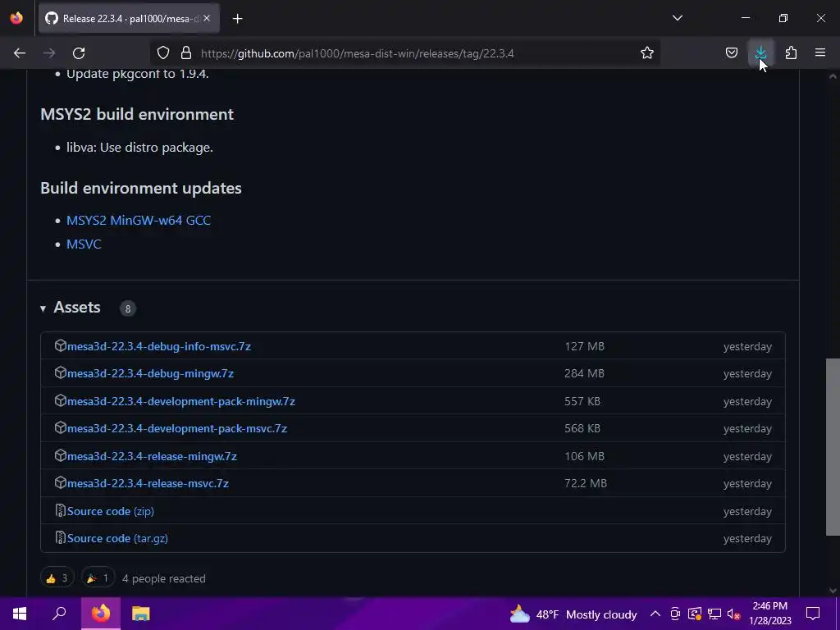This screenshot has width=840, height=630.
Task: Open site security padlock info
Action: click(x=186, y=53)
